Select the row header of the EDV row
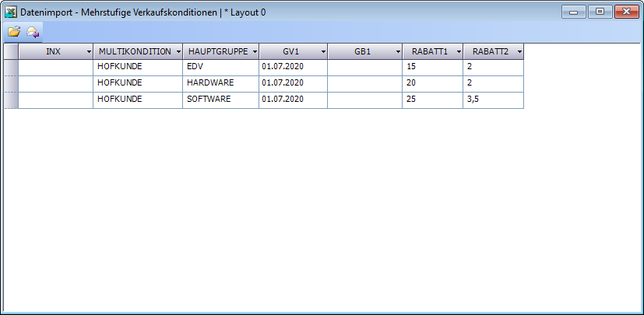This screenshot has width=644, height=315. point(11,68)
